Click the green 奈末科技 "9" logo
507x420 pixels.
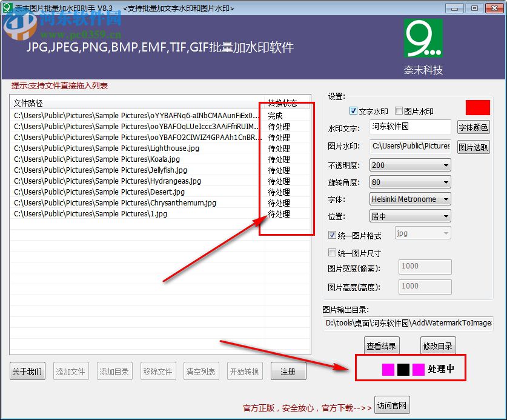(x=422, y=37)
